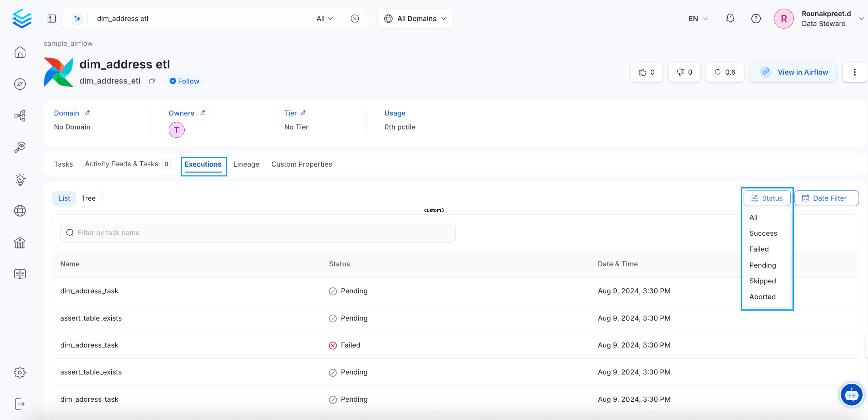Open the Custom Properties tab
The image size is (868, 420).
[302, 164]
